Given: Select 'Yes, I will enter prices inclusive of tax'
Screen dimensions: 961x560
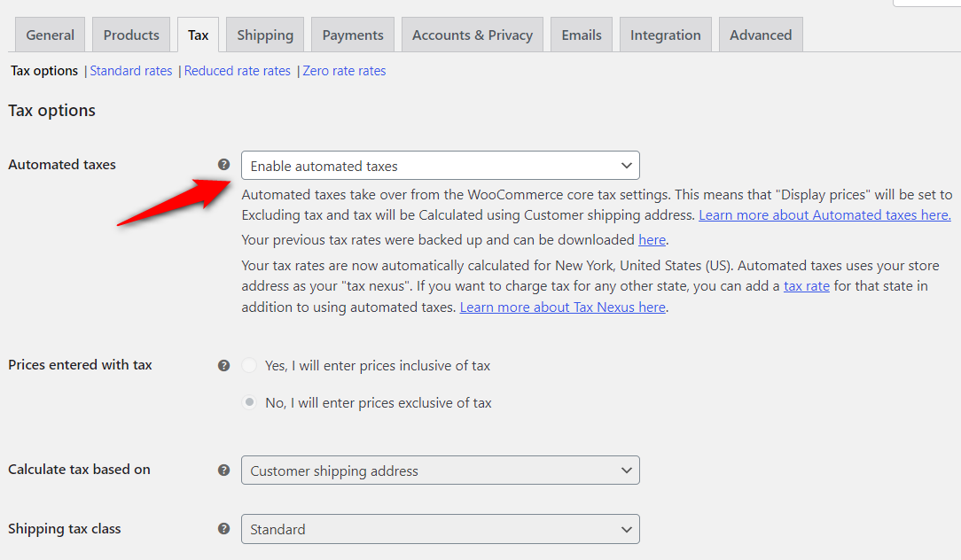Looking at the screenshot, I should [x=249, y=365].
